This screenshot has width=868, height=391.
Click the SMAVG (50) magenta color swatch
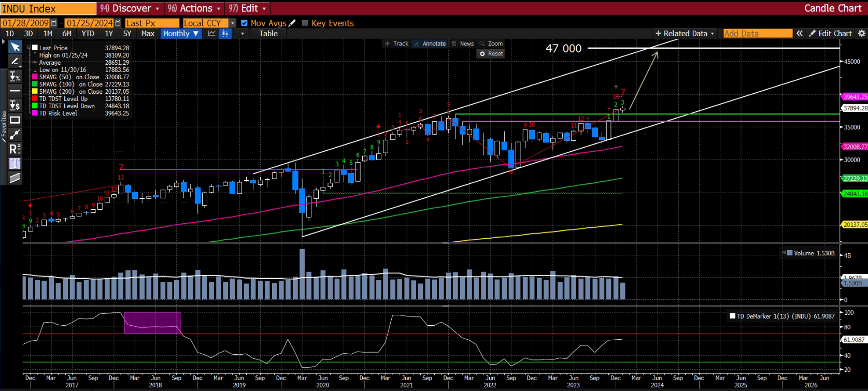35,77
